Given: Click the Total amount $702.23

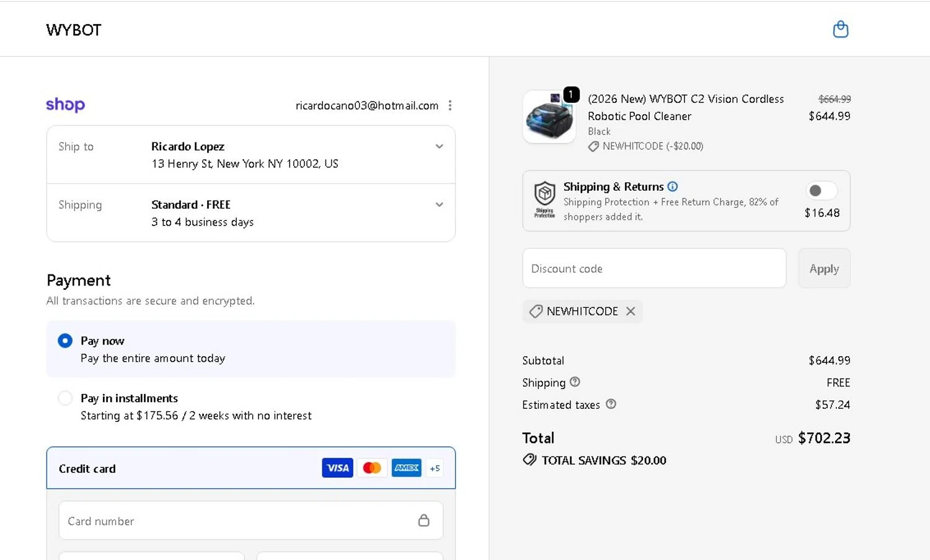Looking at the screenshot, I should click(x=824, y=438).
